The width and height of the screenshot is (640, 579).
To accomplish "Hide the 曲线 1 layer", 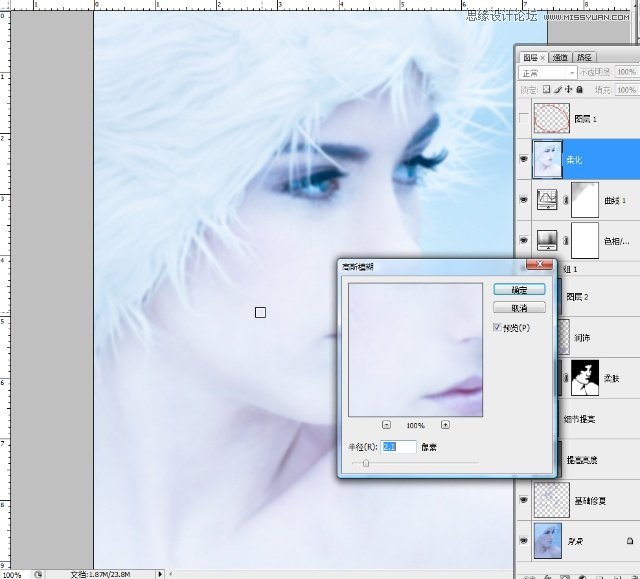I will [524, 200].
